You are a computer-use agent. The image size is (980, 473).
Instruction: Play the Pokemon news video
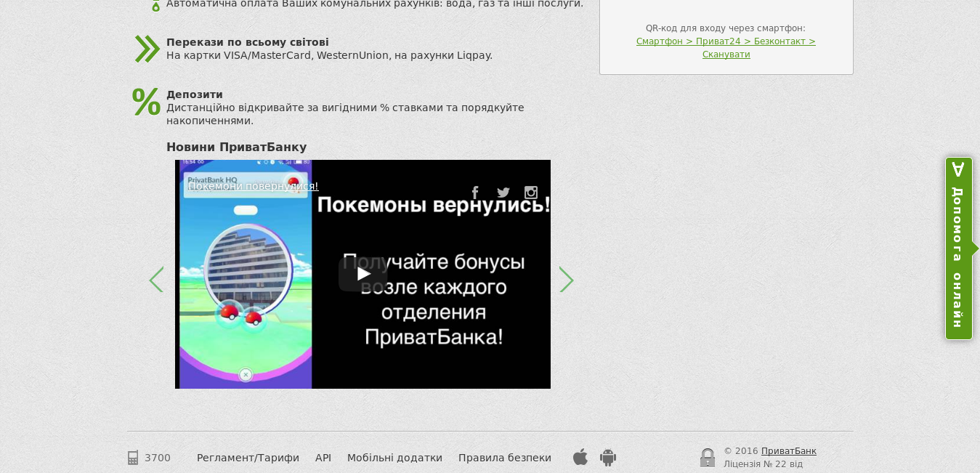[x=363, y=274]
